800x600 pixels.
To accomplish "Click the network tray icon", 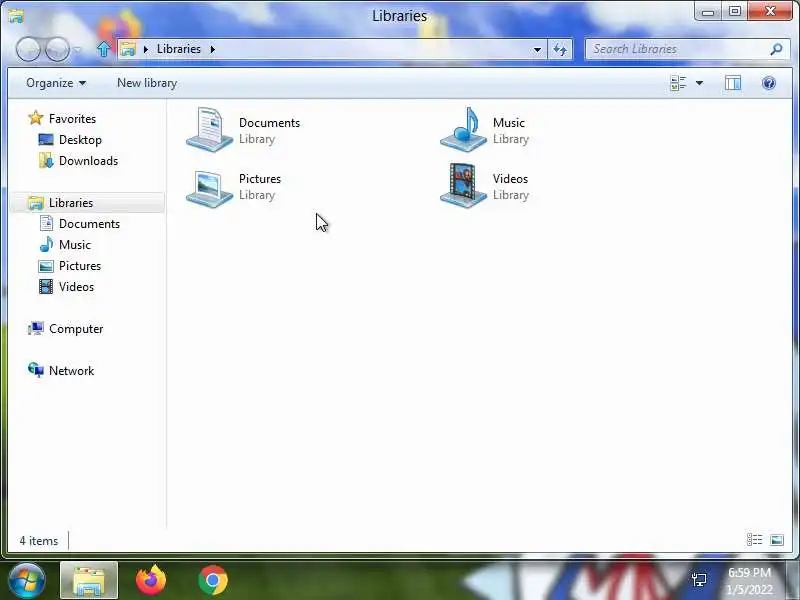I will click(699, 580).
